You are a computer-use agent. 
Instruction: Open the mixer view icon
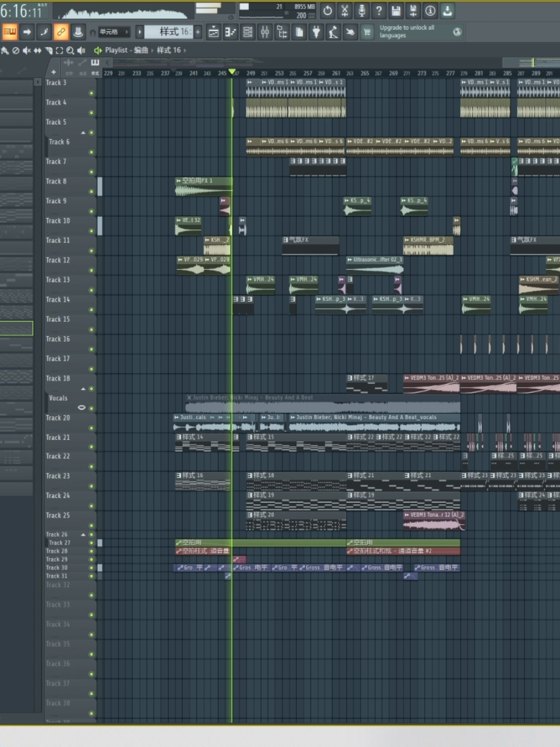coord(265,32)
